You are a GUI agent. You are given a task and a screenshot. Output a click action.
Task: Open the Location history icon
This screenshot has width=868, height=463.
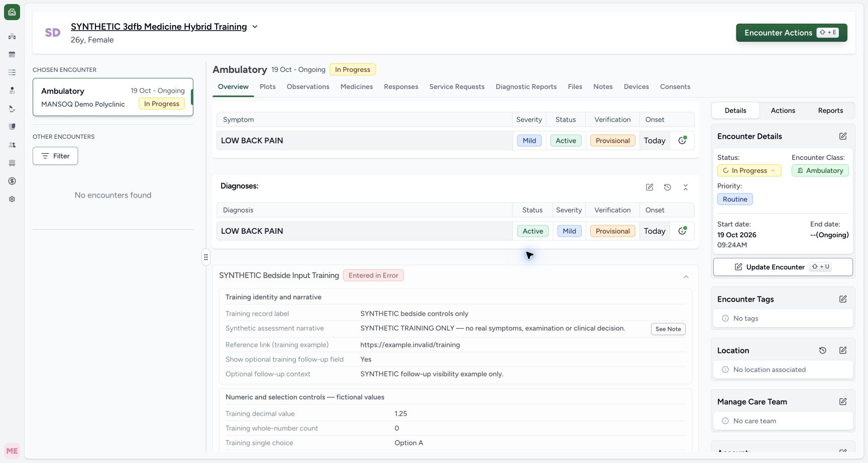click(x=823, y=350)
